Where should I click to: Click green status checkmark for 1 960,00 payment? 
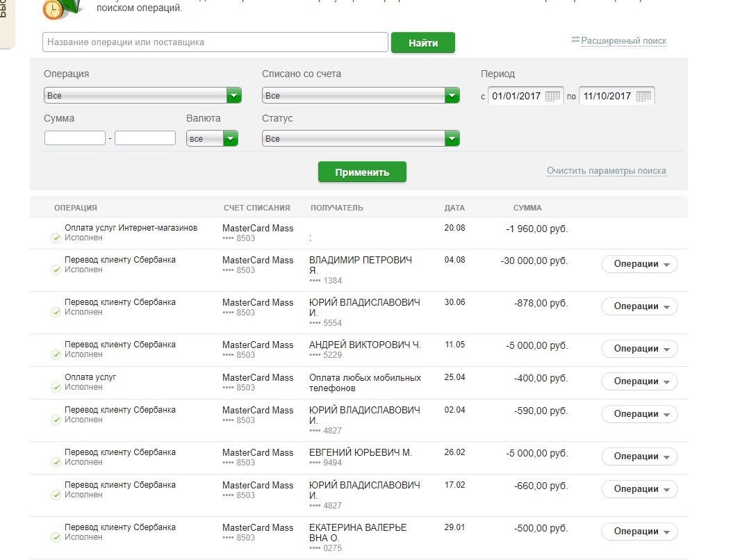tap(56, 238)
